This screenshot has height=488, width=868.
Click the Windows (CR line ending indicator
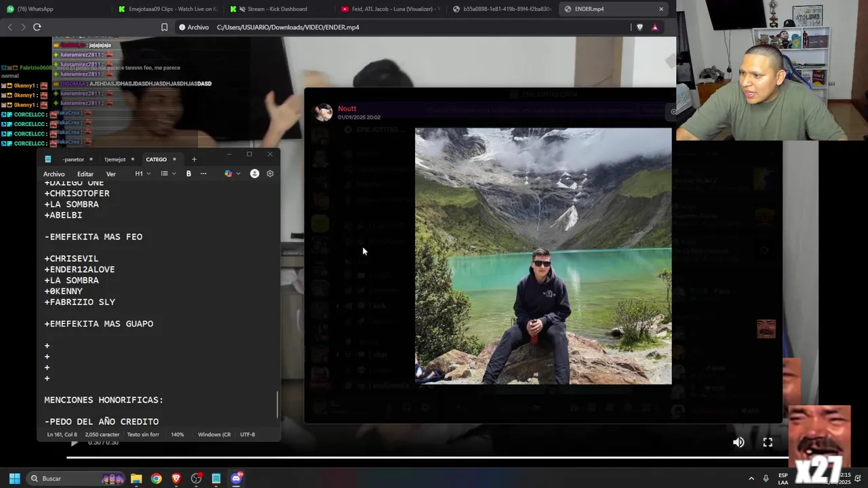click(x=214, y=434)
